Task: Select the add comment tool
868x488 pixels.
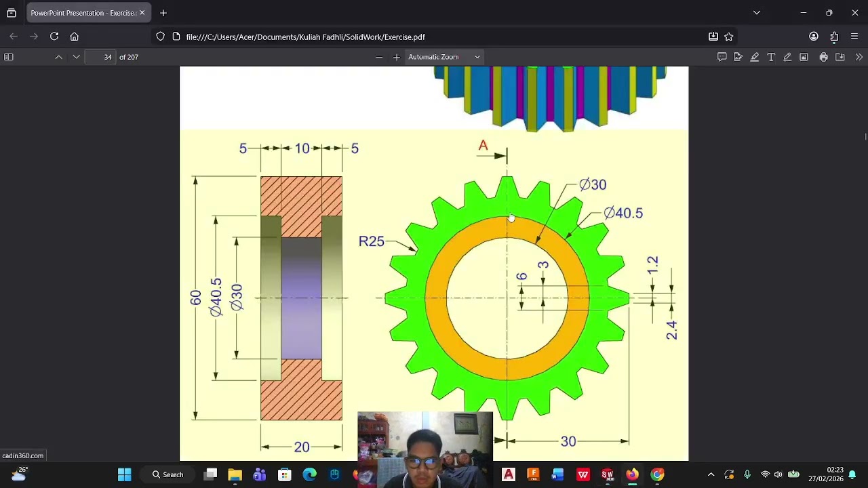Action: tap(722, 57)
